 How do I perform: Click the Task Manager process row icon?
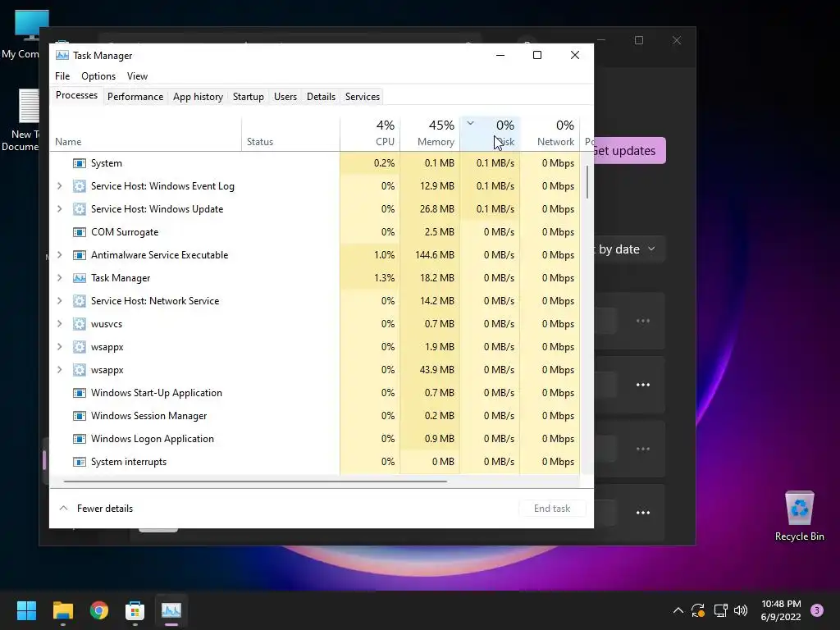(80, 278)
